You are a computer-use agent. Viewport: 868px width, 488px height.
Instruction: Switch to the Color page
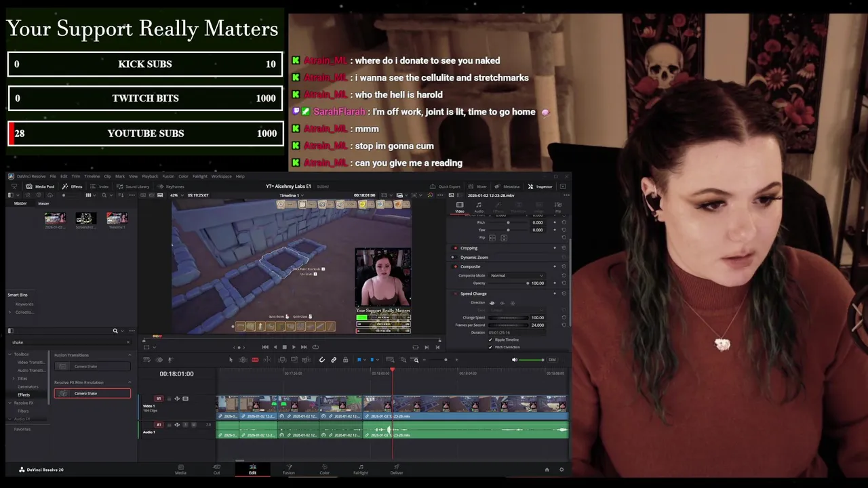point(325,469)
